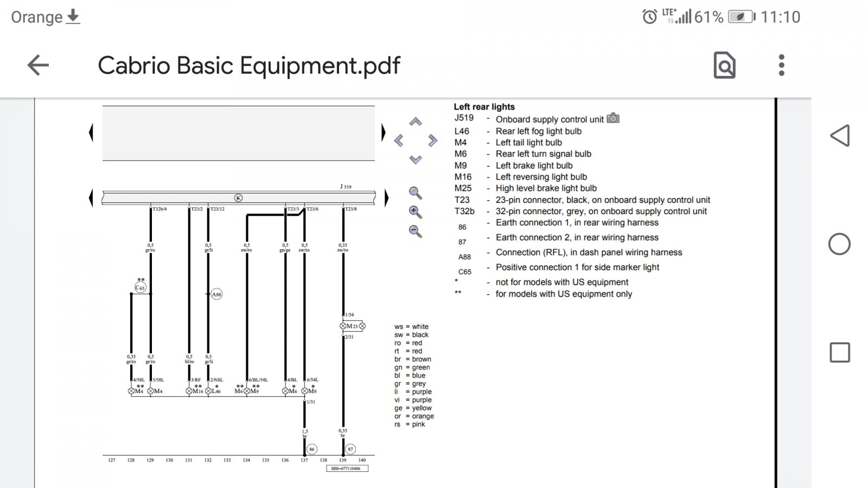Viewport: 868px width, 488px height.
Task: Click the 11:10 clock in status bar
Action: (780, 17)
